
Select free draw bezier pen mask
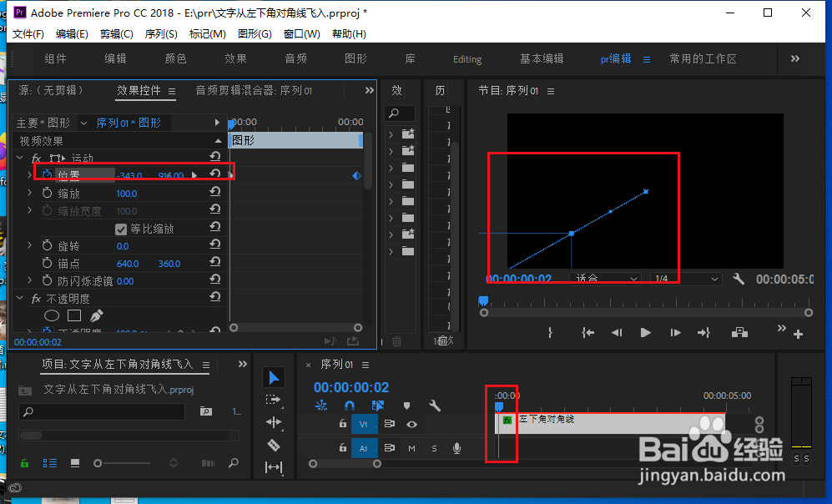(x=97, y=315)
